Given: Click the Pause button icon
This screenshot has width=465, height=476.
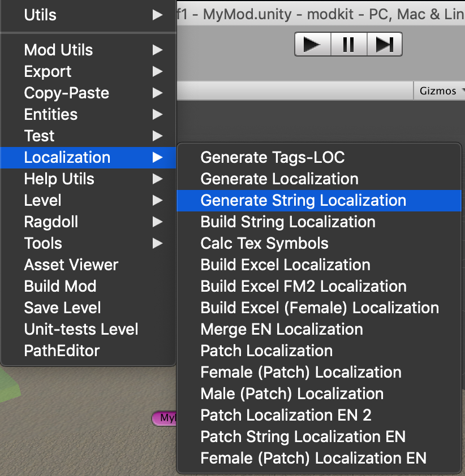Looking at the screenshot, I should tap(348, 44).
